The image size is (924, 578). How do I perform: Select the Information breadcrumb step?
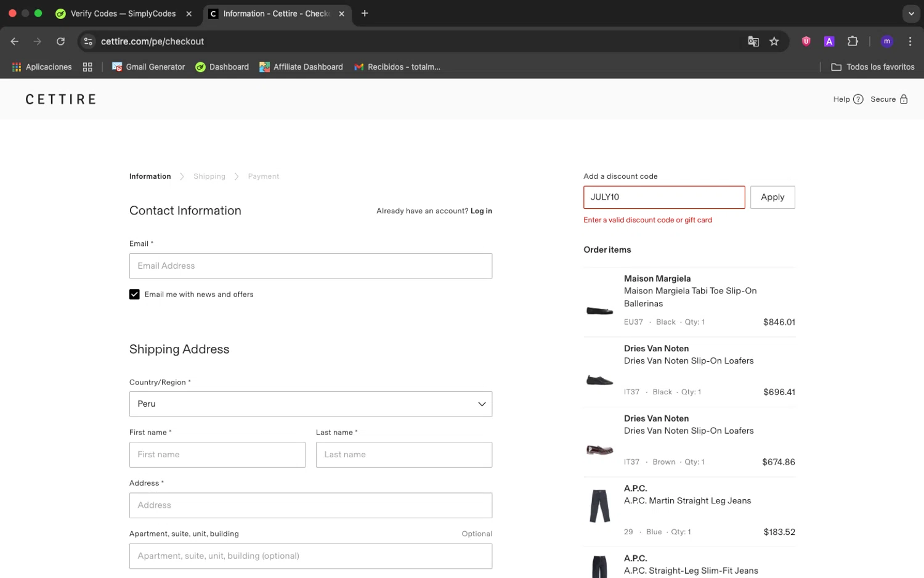click(x=150, y=176)
